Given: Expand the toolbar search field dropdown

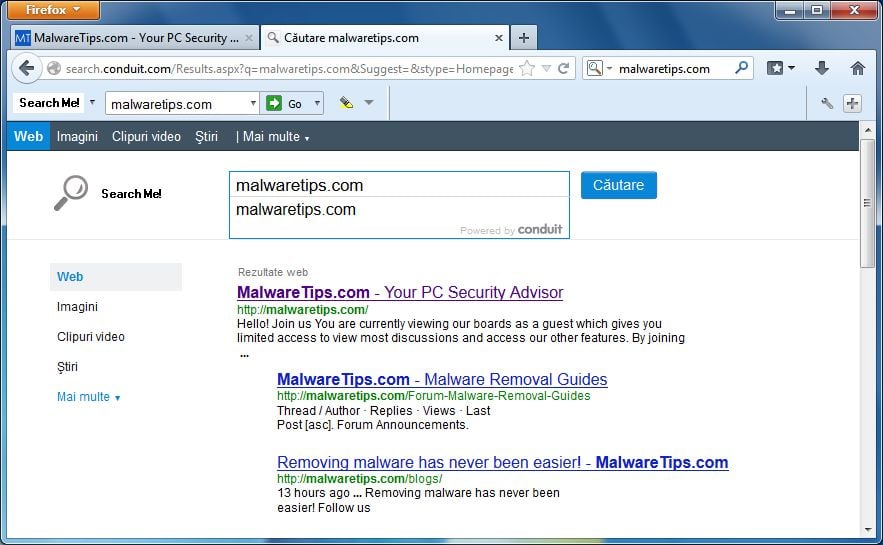Looking at the screenshot, I should pyautogui.click(x=253, y=103).
